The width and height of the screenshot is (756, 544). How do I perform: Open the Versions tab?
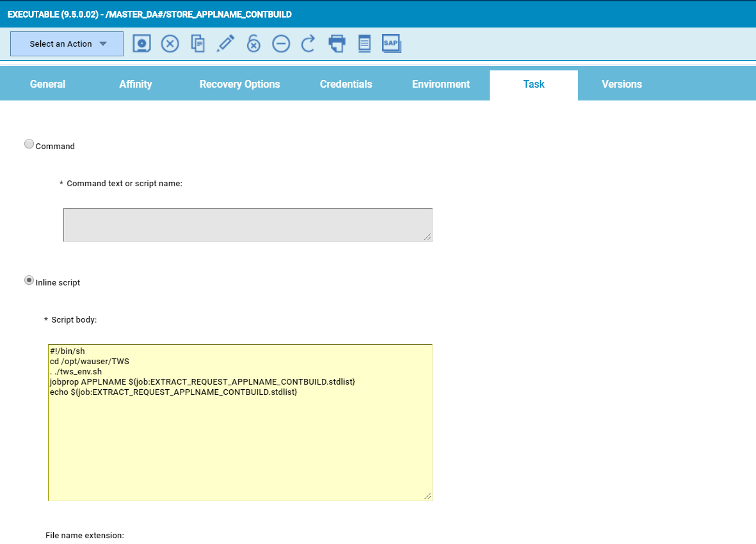pyautogui.click(x=622, y=84)
